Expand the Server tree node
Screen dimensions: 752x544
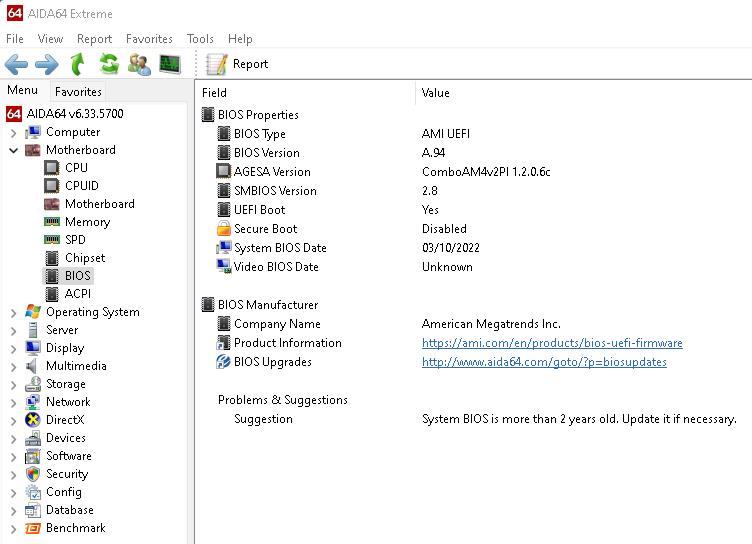(13, 331)
